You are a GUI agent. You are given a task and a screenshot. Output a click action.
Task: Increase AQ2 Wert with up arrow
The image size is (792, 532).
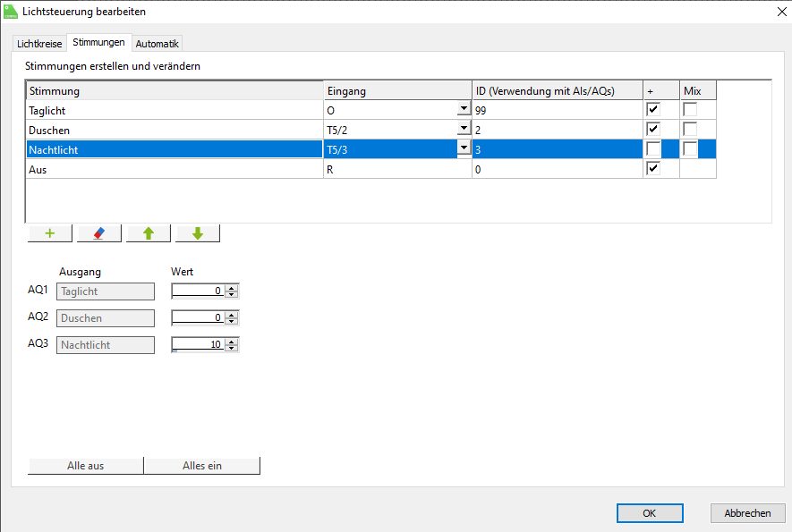coord(232,315)
